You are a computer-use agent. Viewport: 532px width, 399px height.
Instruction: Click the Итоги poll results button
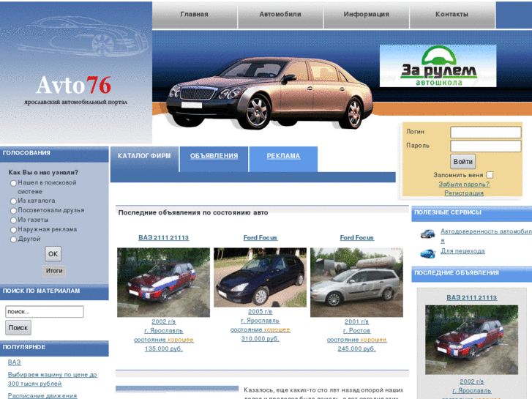point(54,271)
